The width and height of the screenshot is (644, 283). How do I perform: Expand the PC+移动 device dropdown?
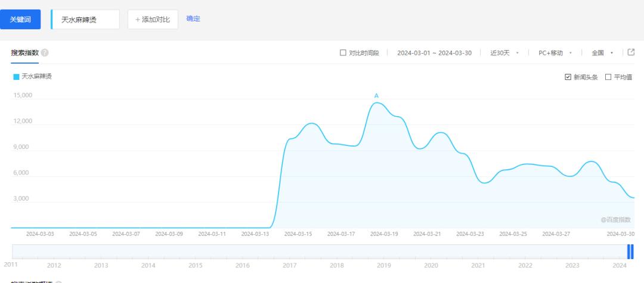pos(555,53)
